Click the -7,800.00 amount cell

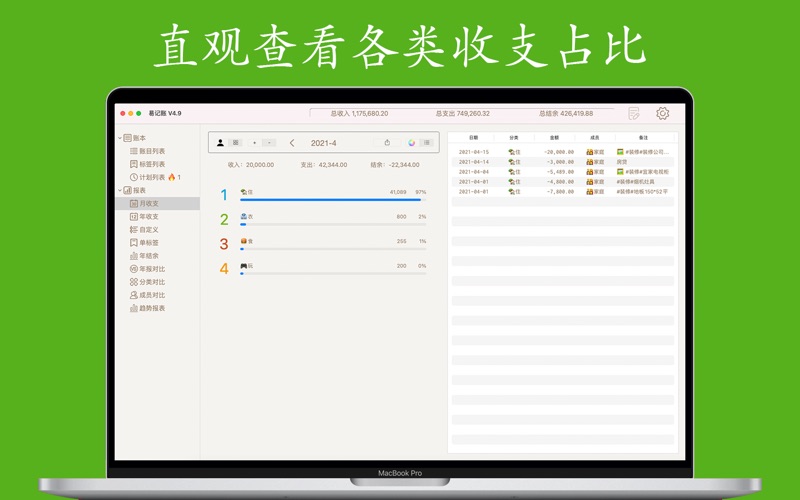(x=560, y=192)
